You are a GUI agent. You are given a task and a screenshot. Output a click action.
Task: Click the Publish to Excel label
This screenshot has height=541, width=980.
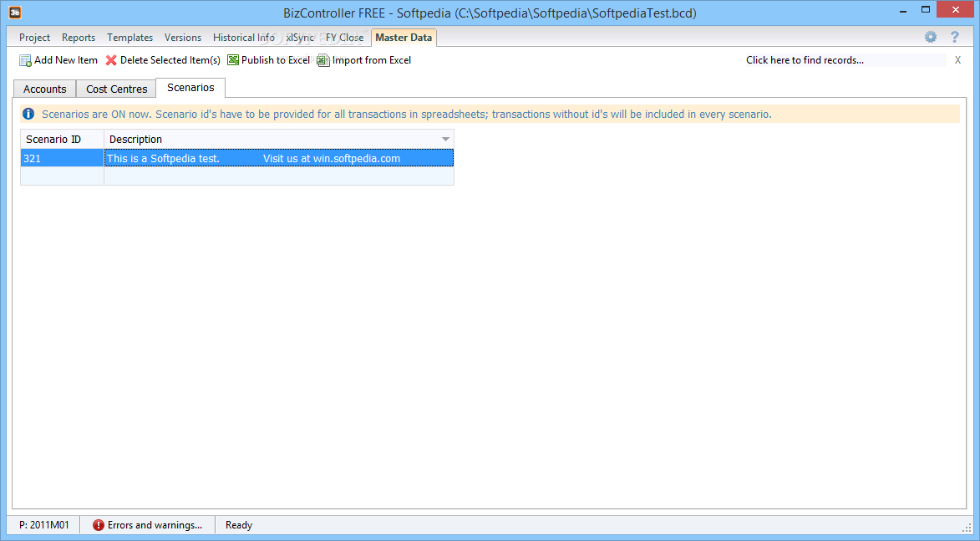coord(276,60)
